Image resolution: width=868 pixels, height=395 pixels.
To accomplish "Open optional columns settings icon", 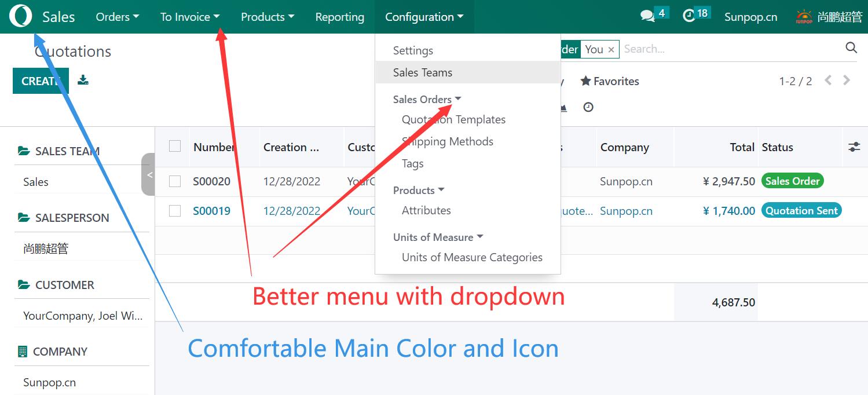I will (x=854, y=147).
